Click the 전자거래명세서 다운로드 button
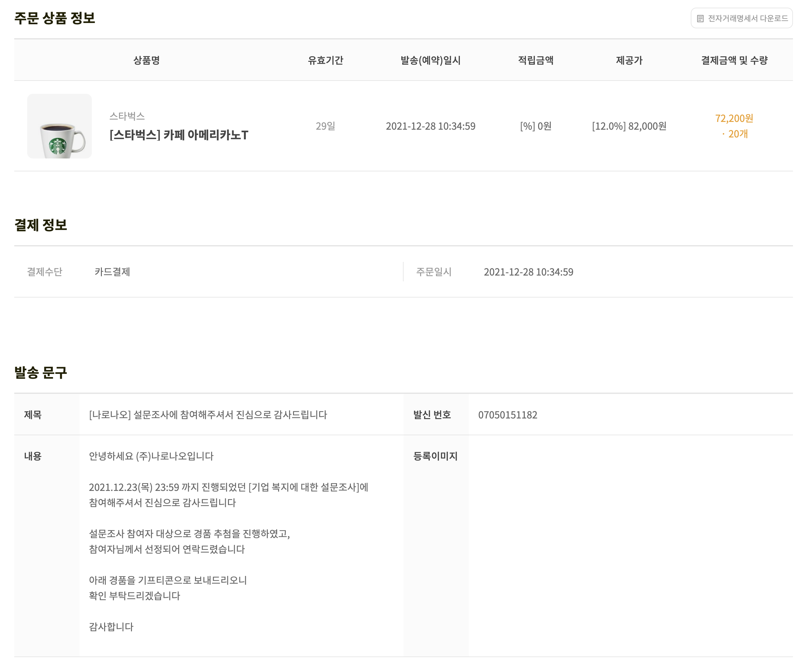The height and width of the screenshot is (672, 802). tap(741, 18)
